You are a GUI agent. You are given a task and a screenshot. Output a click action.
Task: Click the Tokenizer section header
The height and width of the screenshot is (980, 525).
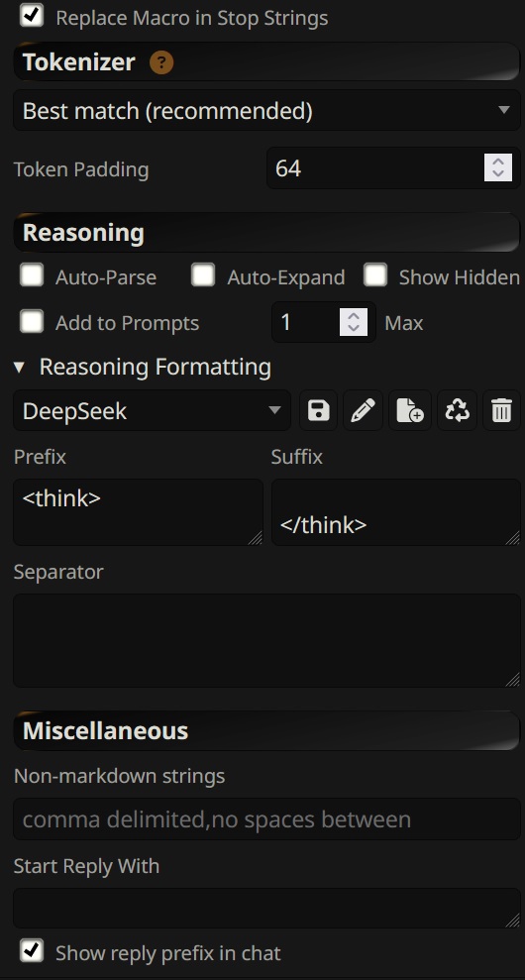[266, 61]
